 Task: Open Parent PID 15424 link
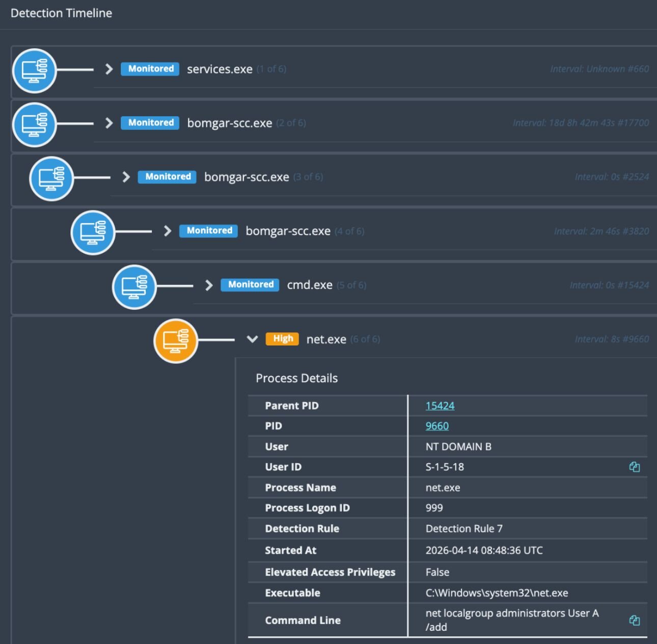click(440, 406)
